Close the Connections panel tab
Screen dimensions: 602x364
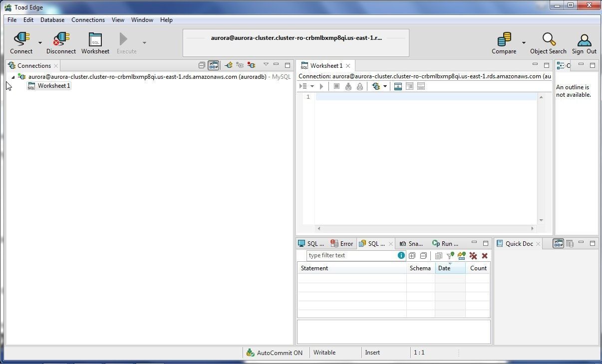coord(56,65)
